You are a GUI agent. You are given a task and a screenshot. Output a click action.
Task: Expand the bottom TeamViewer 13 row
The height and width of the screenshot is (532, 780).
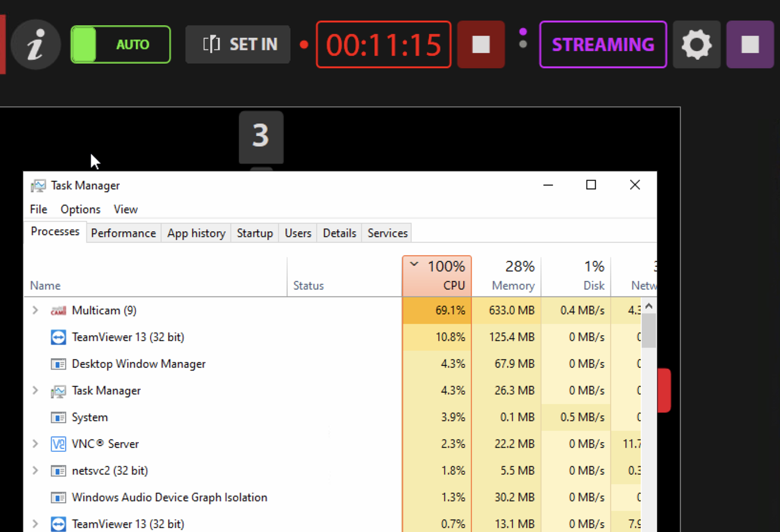(35, 524)
